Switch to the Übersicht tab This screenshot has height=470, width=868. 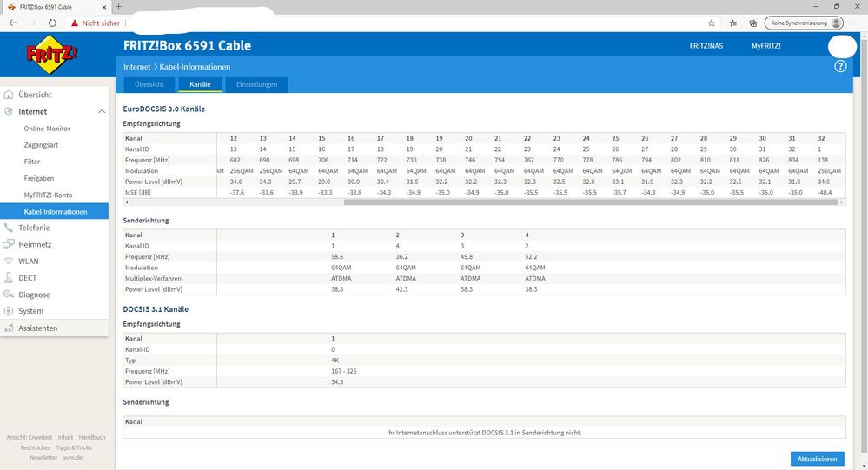[149, 84]
